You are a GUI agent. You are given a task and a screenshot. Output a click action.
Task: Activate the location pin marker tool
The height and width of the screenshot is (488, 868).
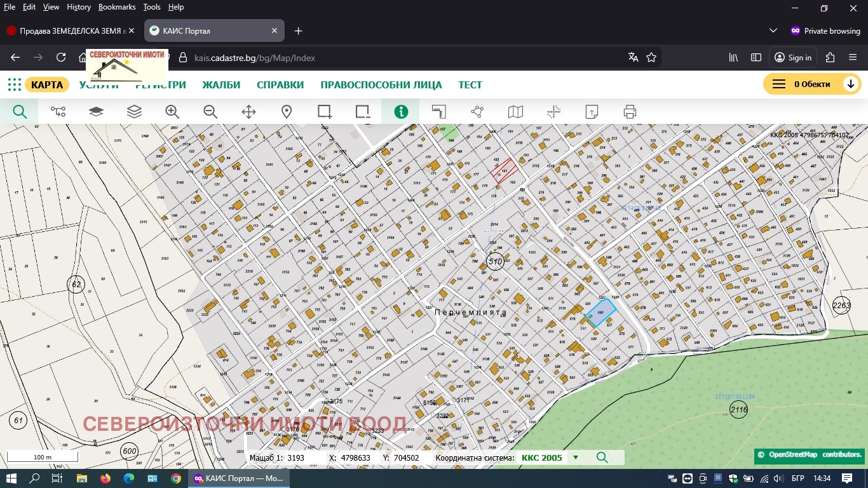(287, 112)
